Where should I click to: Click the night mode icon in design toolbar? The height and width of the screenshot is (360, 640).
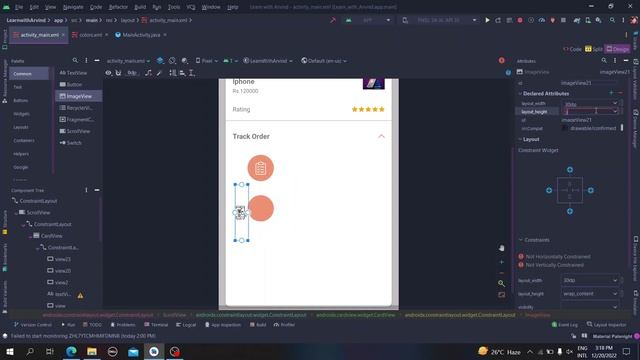pyautogui.click(x=185, y=60)
